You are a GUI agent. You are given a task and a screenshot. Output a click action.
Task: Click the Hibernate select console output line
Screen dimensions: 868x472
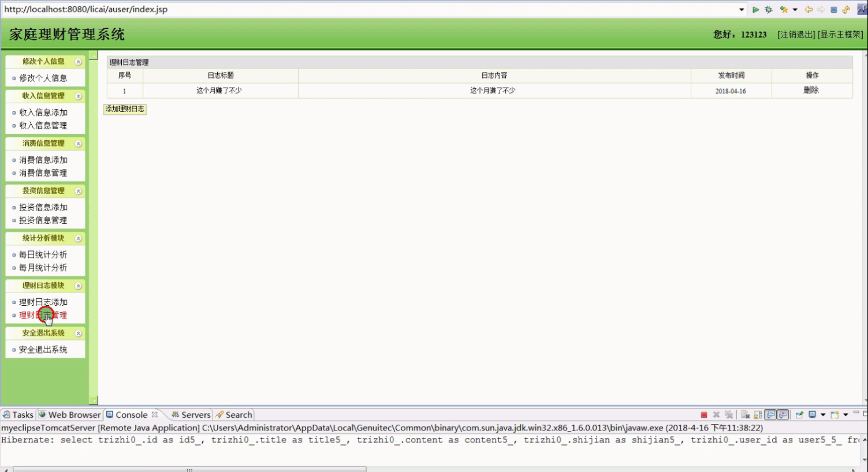coord(431,440)
